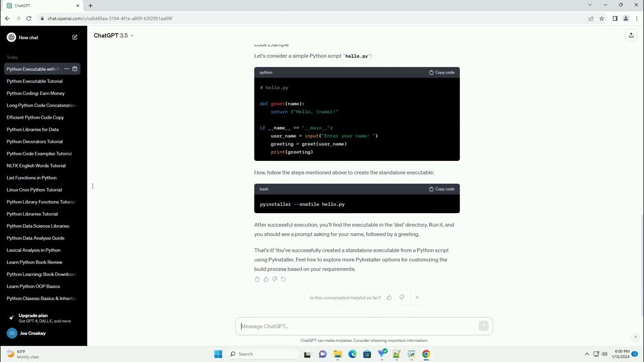
Task: Click the ChatGPT logo beside New chat
Action: coord(11,37)
